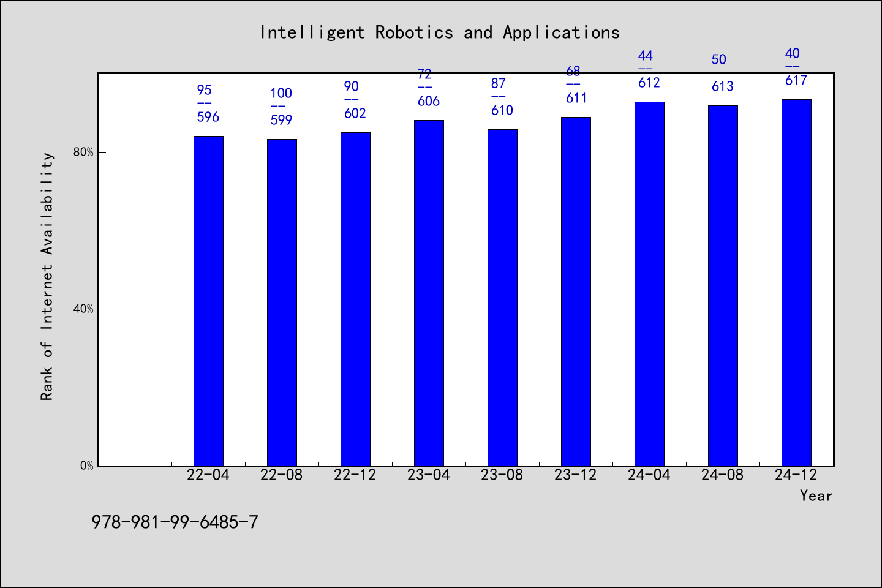Select the blue bar for 24-04
Viewport: 882px width, 588px height.
[x=649, y=284]
